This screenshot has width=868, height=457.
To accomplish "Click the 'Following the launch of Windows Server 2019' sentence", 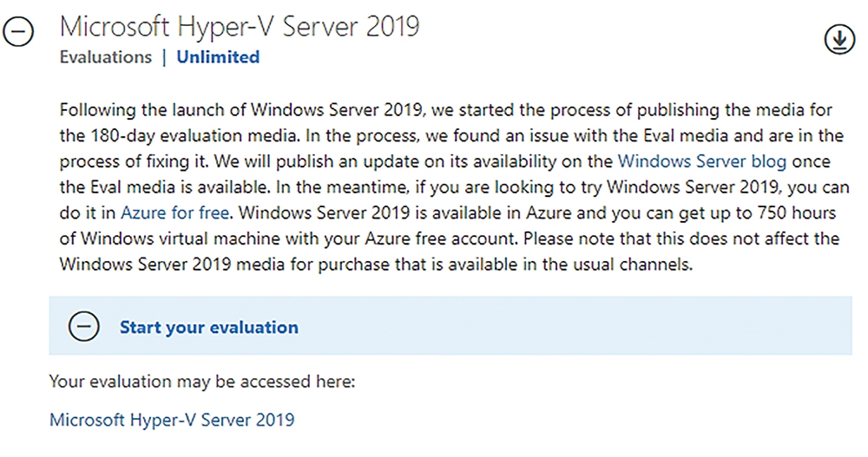I will point(240,110).
